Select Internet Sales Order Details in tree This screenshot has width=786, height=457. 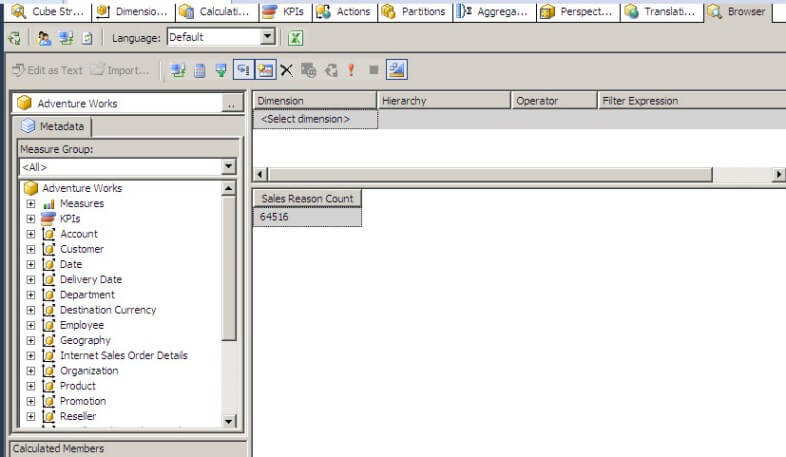coord(124,355)
